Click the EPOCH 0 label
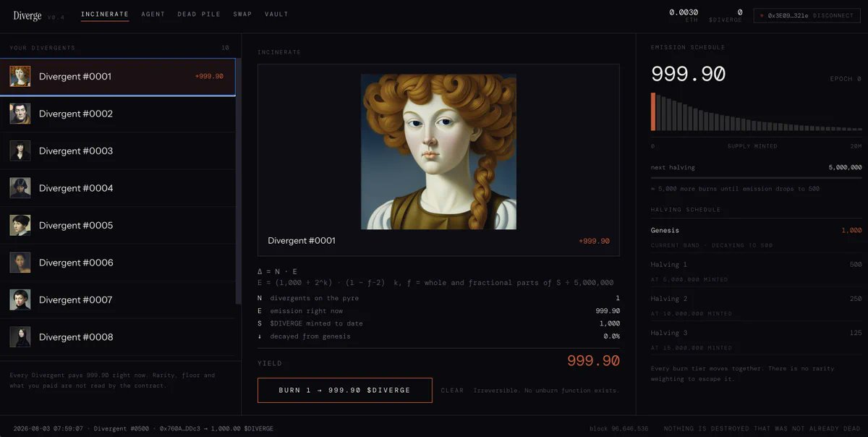 pos(846,79)
